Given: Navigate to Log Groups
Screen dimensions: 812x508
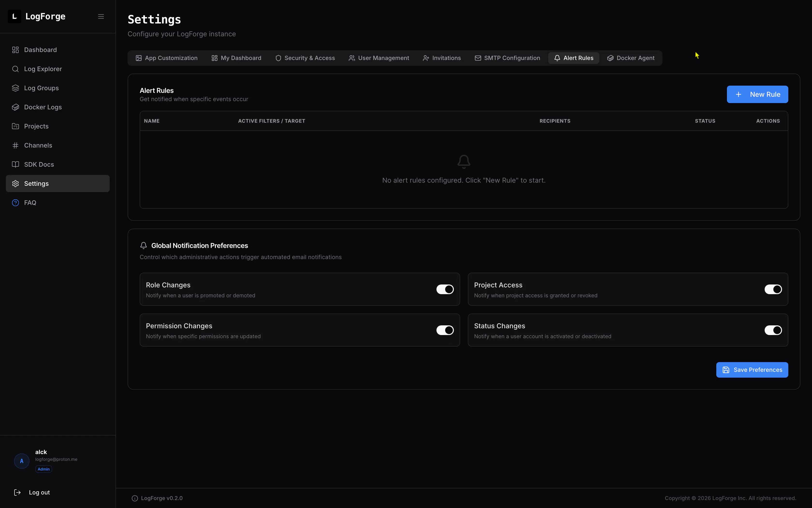Looking at the screenshot, I should click(58, 88).
